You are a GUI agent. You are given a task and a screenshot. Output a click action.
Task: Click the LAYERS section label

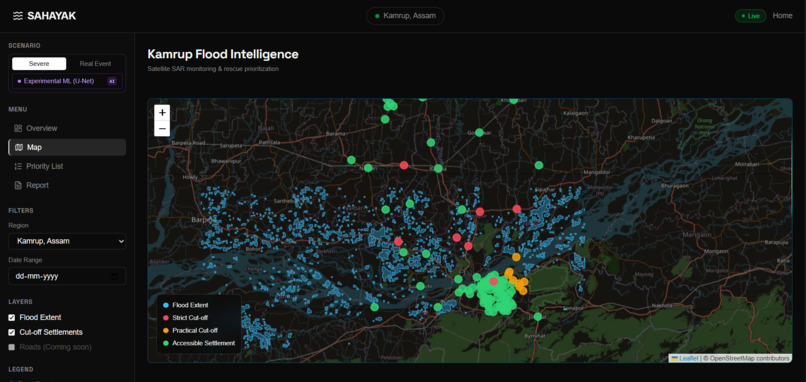coord(20,302)
